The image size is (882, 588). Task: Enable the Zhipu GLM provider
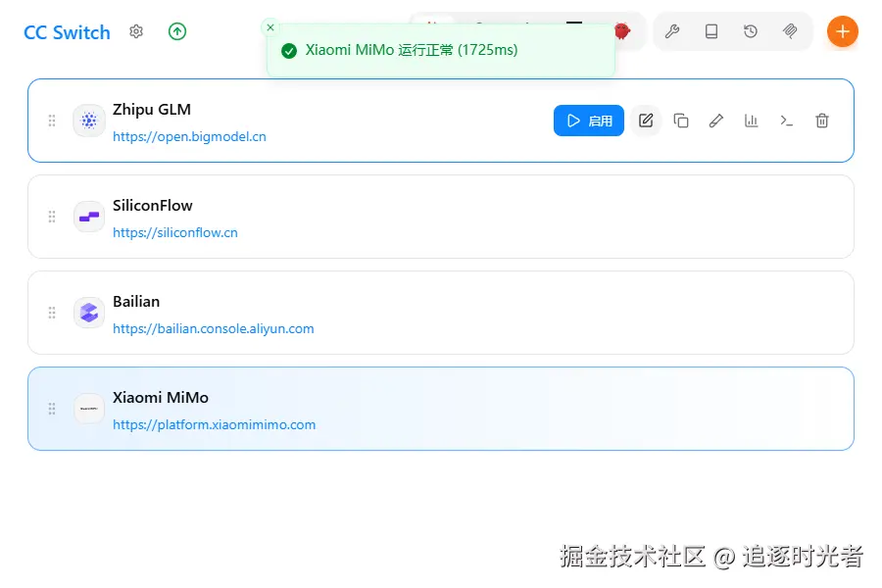[588, 121]
